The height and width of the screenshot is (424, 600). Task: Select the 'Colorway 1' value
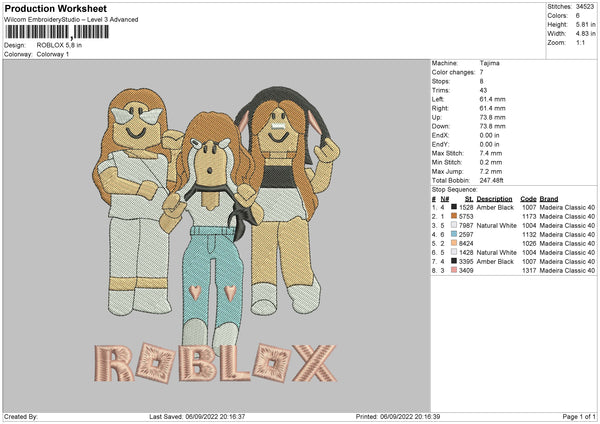pos(52,54)
